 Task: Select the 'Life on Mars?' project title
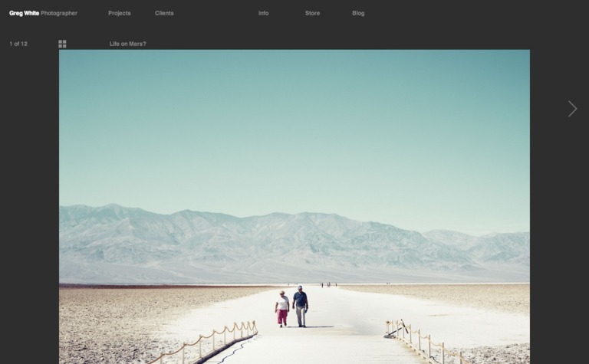pyautogui.click(x=127, y=44)
